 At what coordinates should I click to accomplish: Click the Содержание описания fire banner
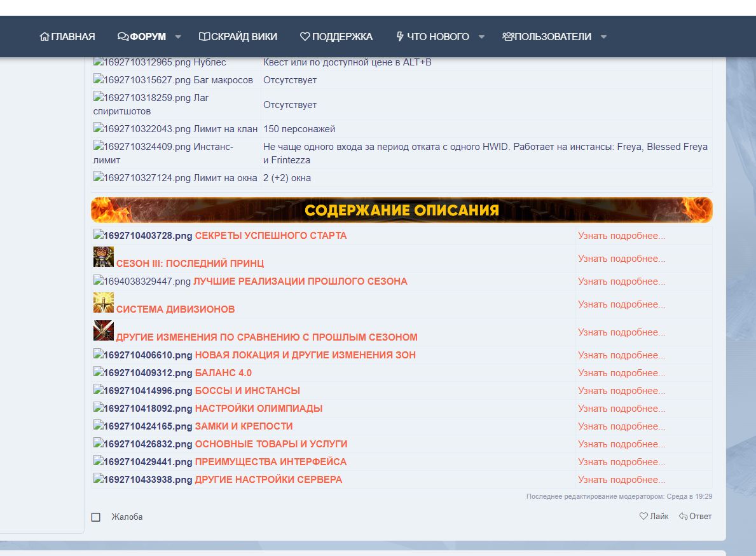(x=401, y=210)
